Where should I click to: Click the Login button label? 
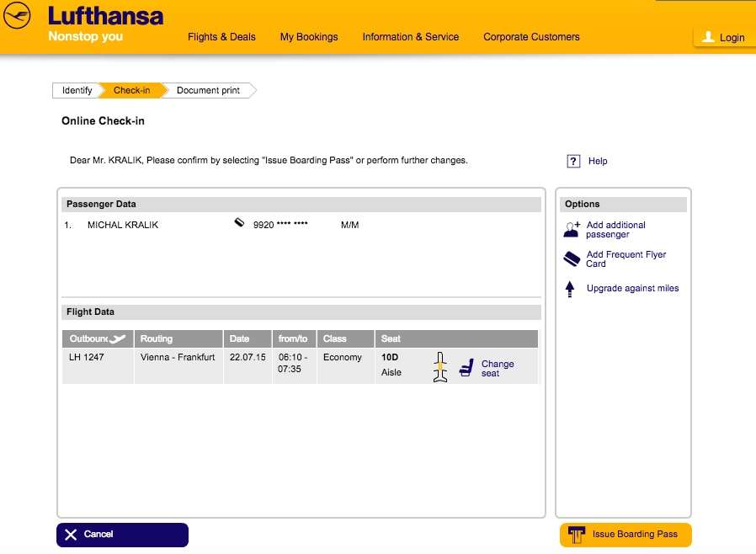click(732, 38)
